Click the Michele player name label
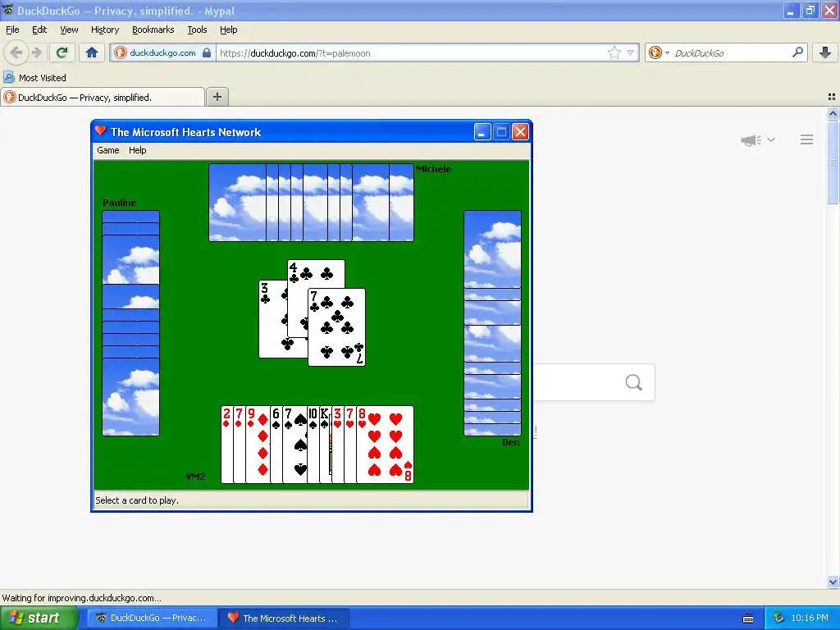 click(x=433, y=169)
